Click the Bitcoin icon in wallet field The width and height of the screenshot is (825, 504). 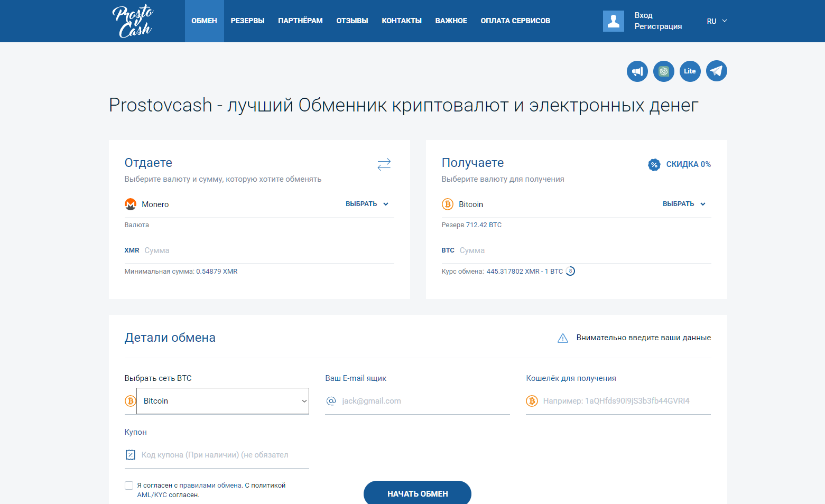(x=532, y=401)
